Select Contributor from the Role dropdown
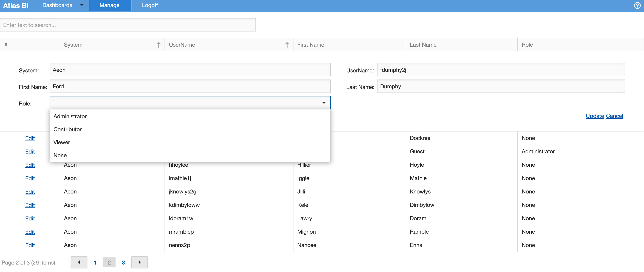Viewport: 644px width, 272px height. click(x=68, y=129)
